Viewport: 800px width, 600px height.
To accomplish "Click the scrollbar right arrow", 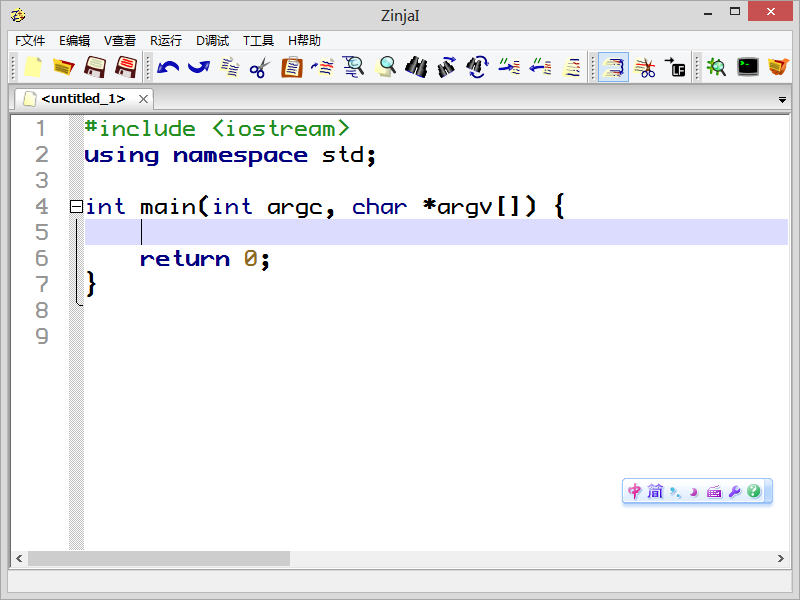I will point(781,558).
